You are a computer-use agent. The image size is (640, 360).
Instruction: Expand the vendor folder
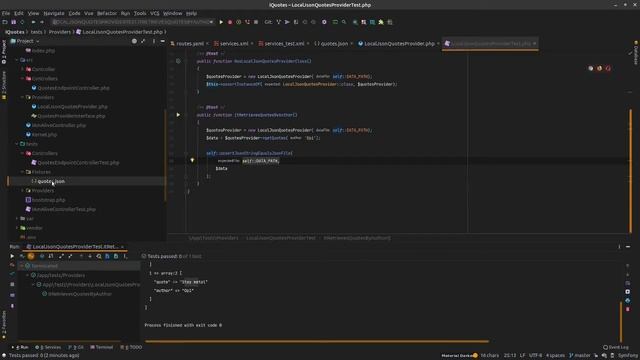click(17, 228)
